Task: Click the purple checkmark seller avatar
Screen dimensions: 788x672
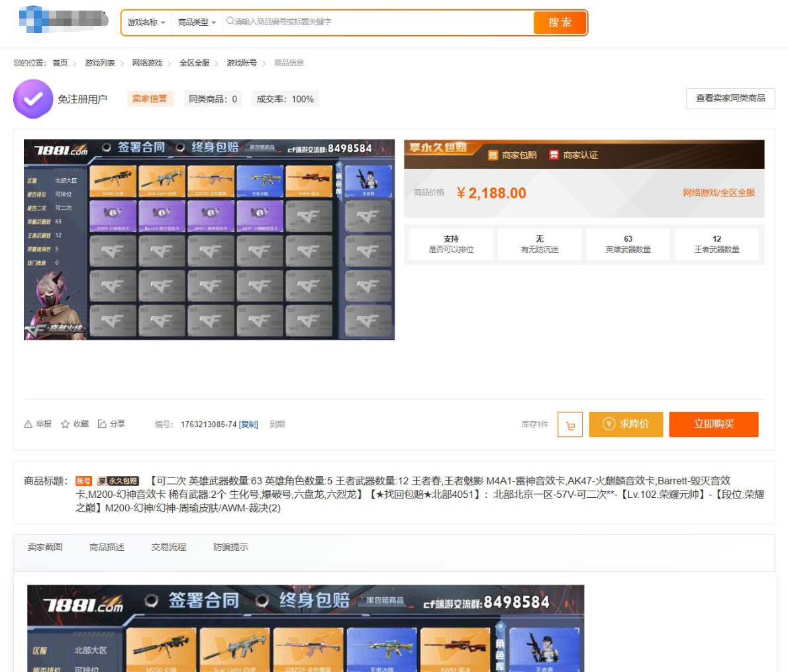Action: coord(33,99)
